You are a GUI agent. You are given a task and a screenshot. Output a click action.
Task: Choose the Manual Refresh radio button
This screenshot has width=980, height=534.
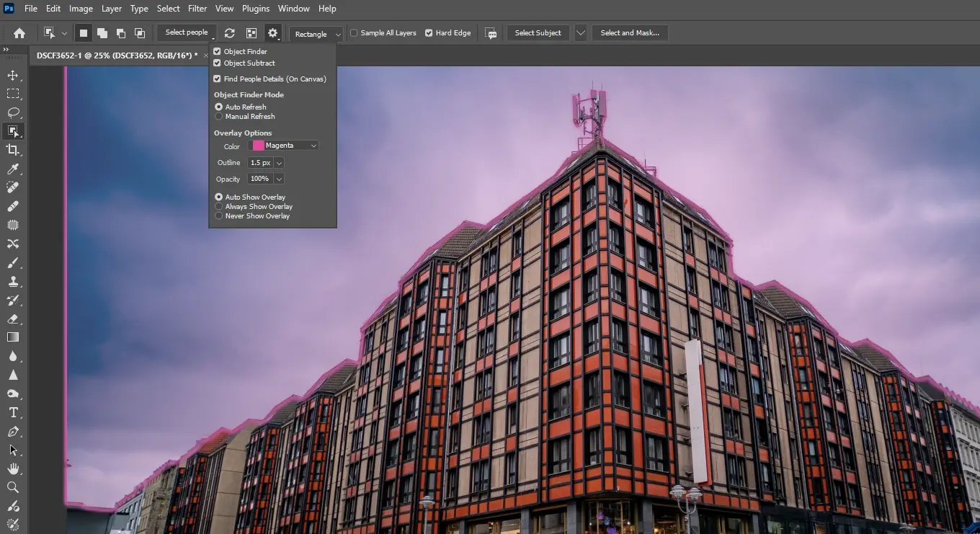(x=219, y=116)
